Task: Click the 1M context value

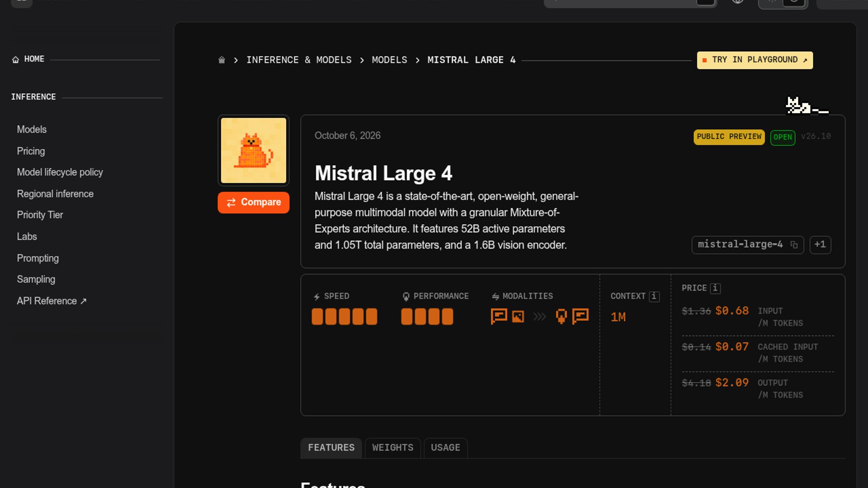Action: 618,317
